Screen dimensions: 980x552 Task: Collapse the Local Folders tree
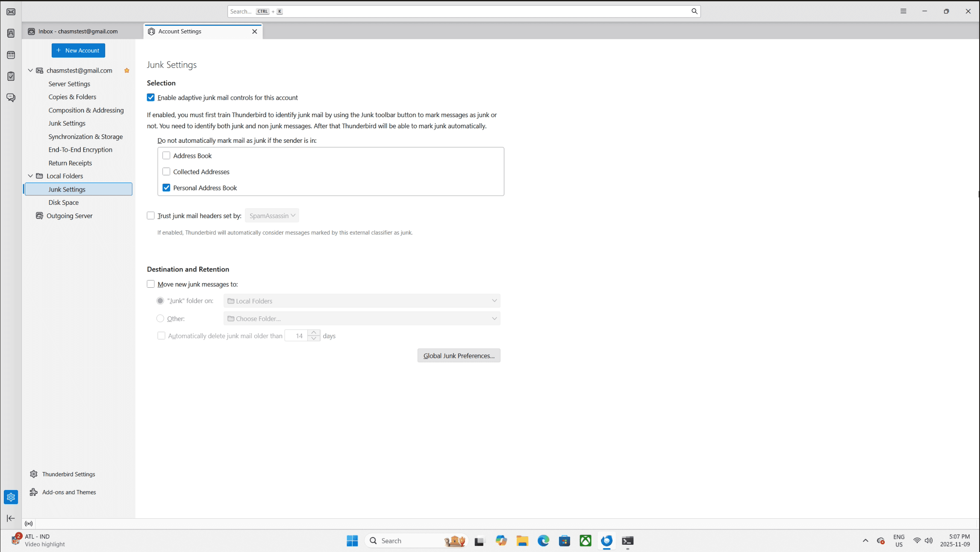point(30,176)
